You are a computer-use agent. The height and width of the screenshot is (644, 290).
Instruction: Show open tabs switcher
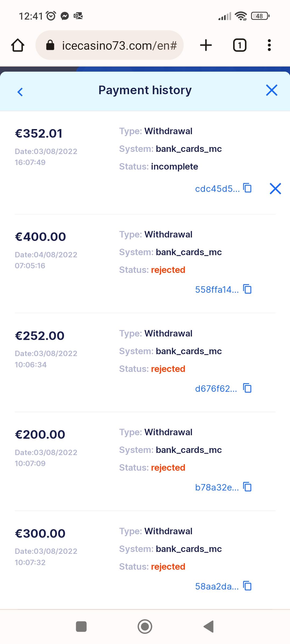pos(240,45)
